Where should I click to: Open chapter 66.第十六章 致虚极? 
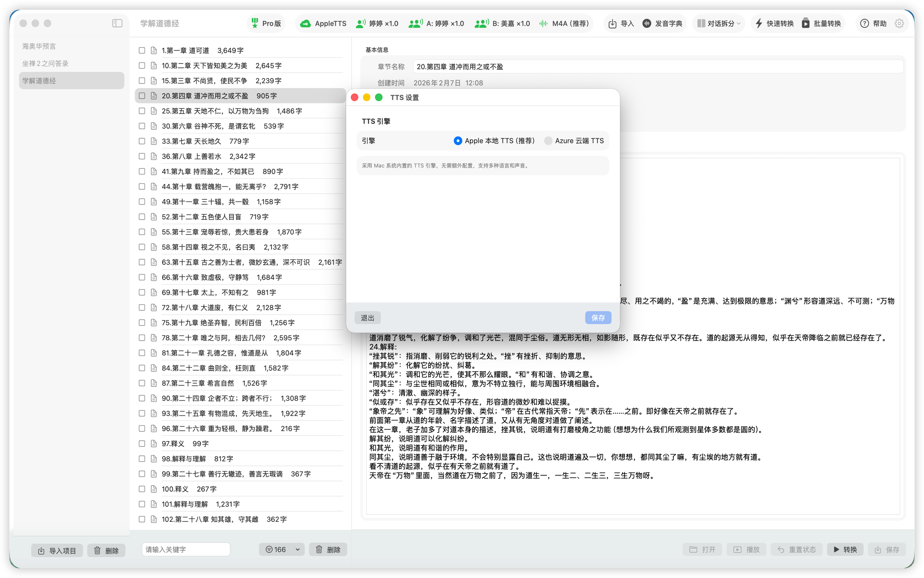240,277
